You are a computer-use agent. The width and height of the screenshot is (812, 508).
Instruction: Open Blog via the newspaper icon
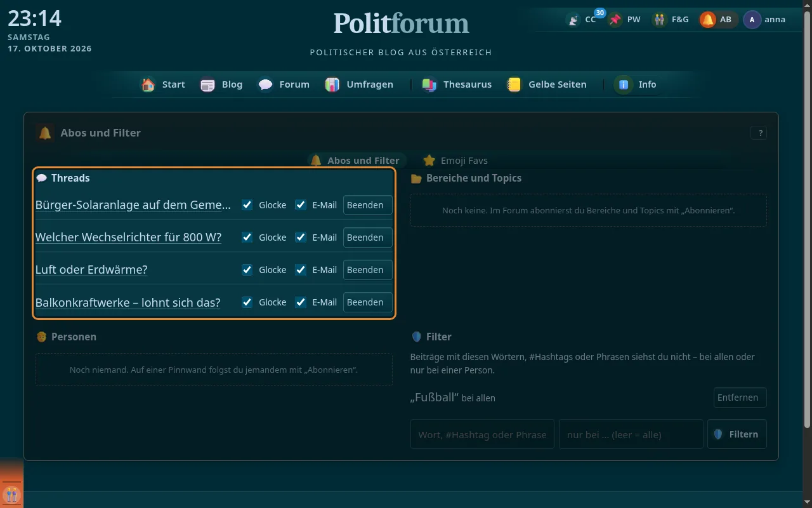207,84
